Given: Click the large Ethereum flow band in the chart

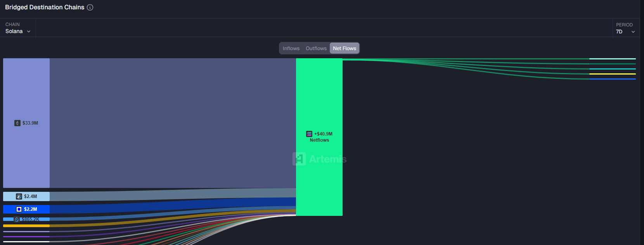Looking at the screenshot, I should pyautogui.click(x=173, y=123).
